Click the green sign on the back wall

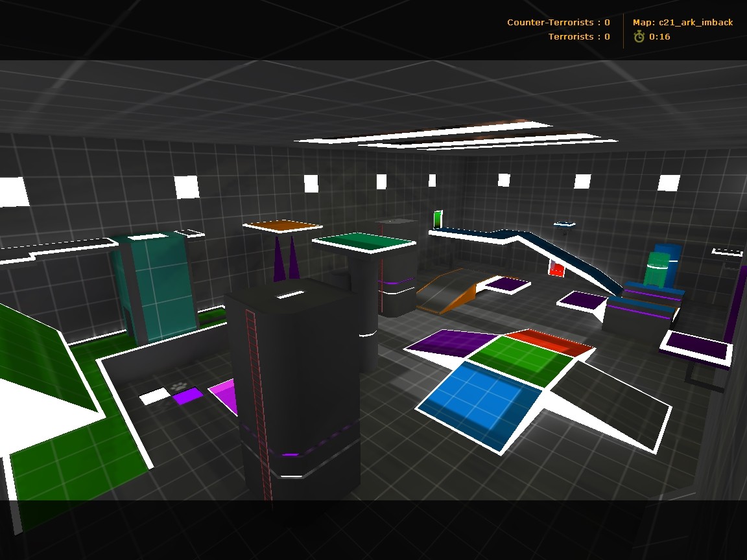click(438, 220)
